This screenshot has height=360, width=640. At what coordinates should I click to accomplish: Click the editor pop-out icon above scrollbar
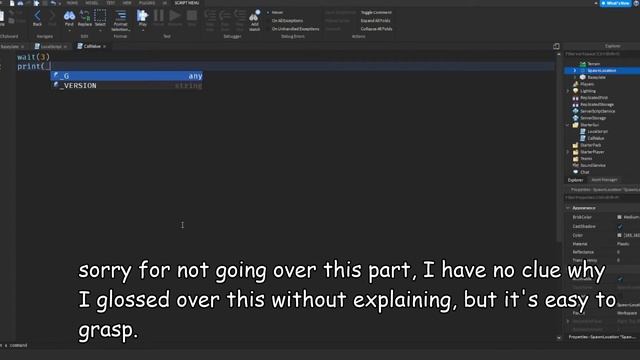556,47
